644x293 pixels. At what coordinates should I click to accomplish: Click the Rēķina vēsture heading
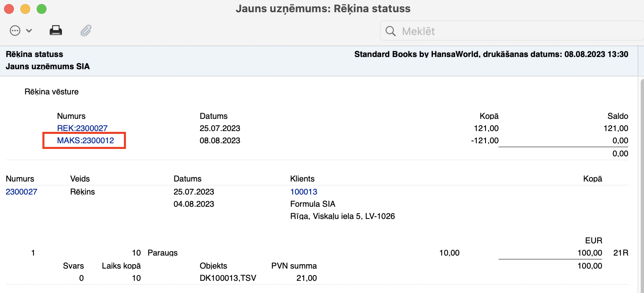[x=51, y=92]
